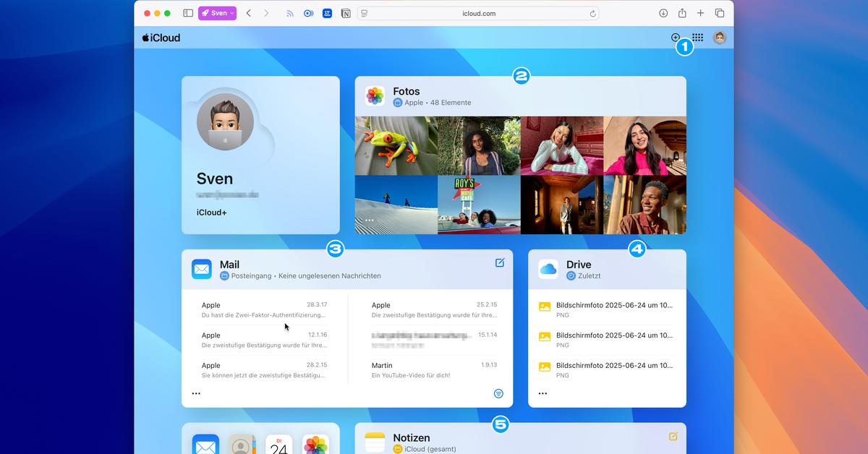This screenshot has width=868, height=454.
Task: Open Apple mail dated 12.1.16
Action: 264,340
